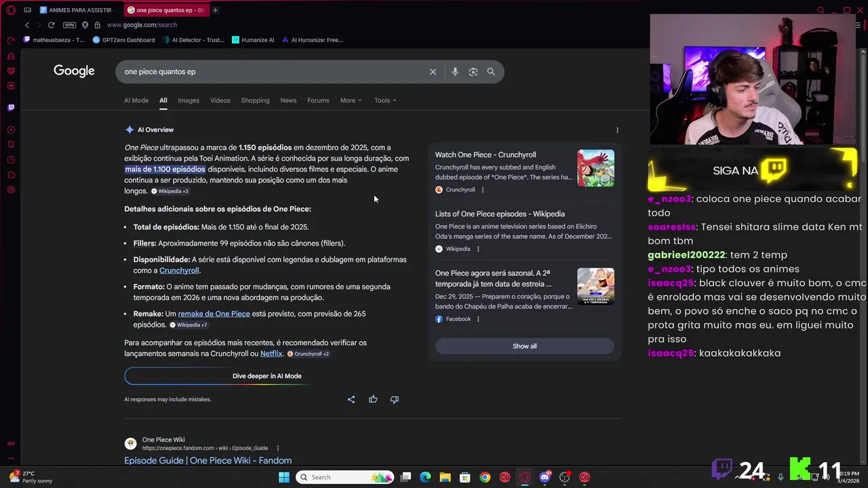Open the tab islands workspace icon
868x488 pixels.
pyautogui.click(x=27, y=10)
